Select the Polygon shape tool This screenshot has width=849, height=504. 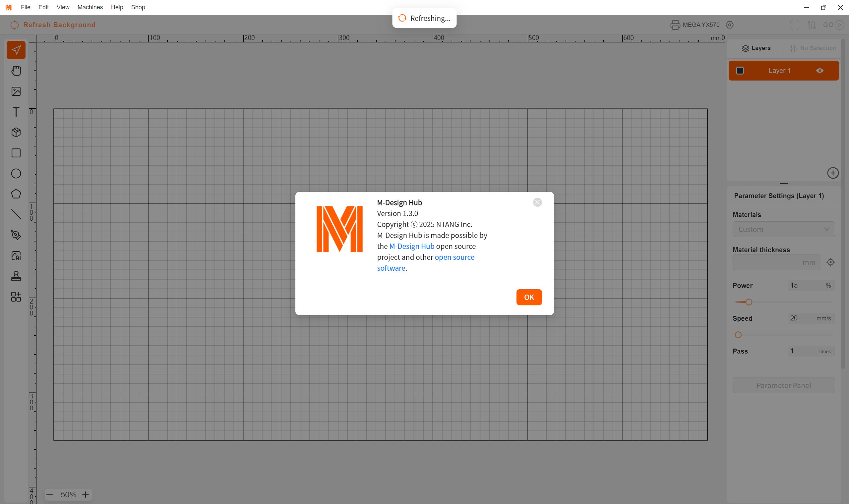coord(16,194)
